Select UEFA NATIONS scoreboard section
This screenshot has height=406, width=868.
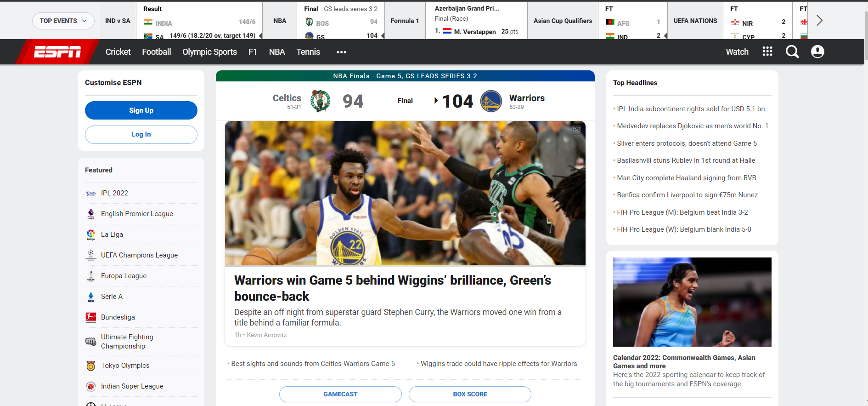point(695,21)
